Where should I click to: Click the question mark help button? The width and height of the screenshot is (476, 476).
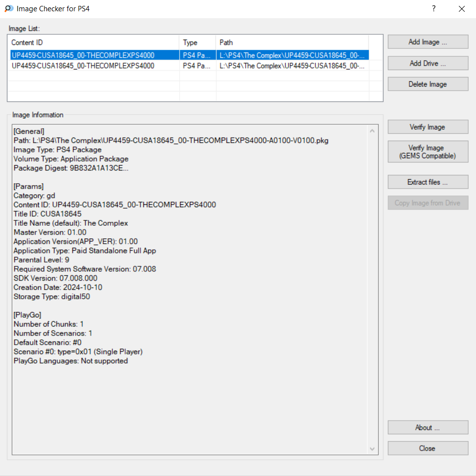point(434,8)
